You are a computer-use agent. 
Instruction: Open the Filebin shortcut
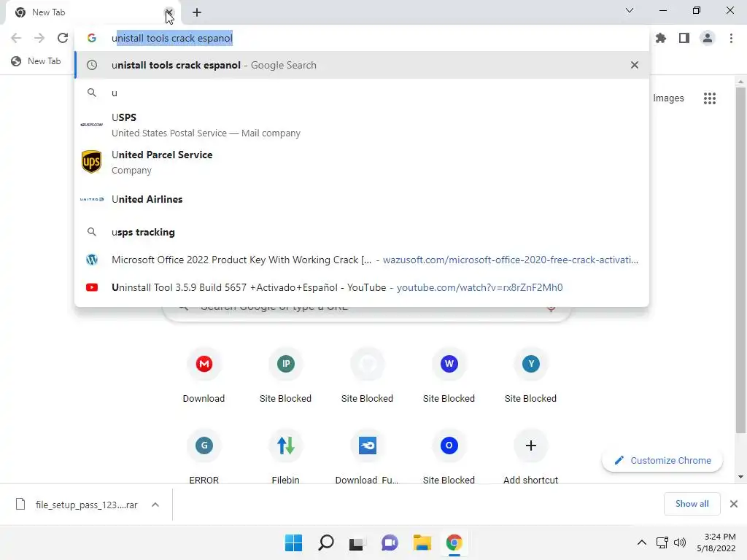(285, 457)
